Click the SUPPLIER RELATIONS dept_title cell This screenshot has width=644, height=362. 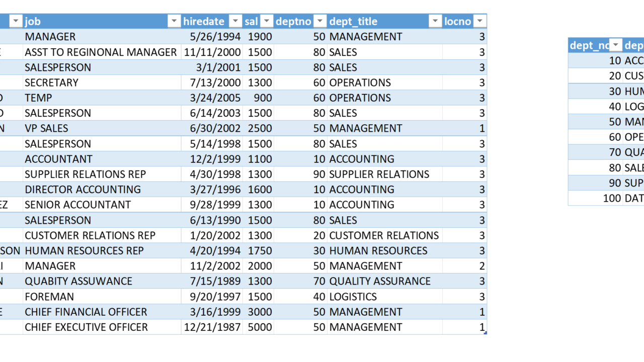385,174
